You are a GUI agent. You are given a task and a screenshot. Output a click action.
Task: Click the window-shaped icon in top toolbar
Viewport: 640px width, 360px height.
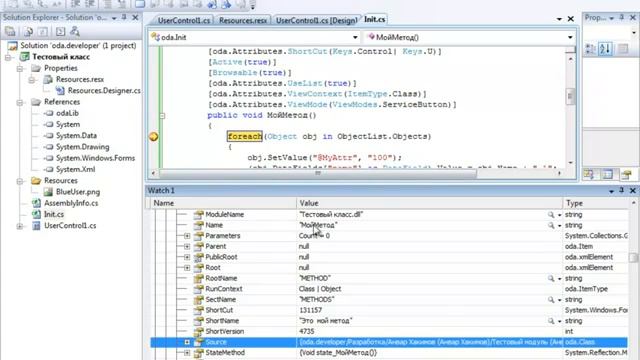coord(140,4)
